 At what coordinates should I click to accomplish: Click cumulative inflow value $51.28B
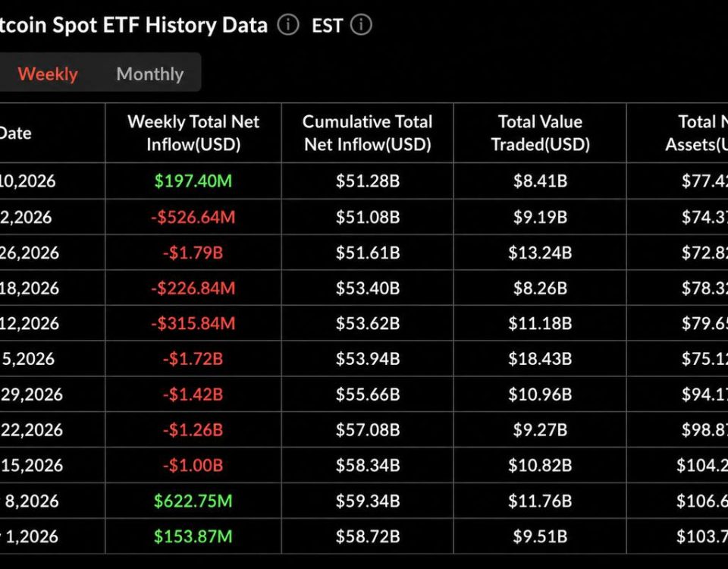(368, 181)
